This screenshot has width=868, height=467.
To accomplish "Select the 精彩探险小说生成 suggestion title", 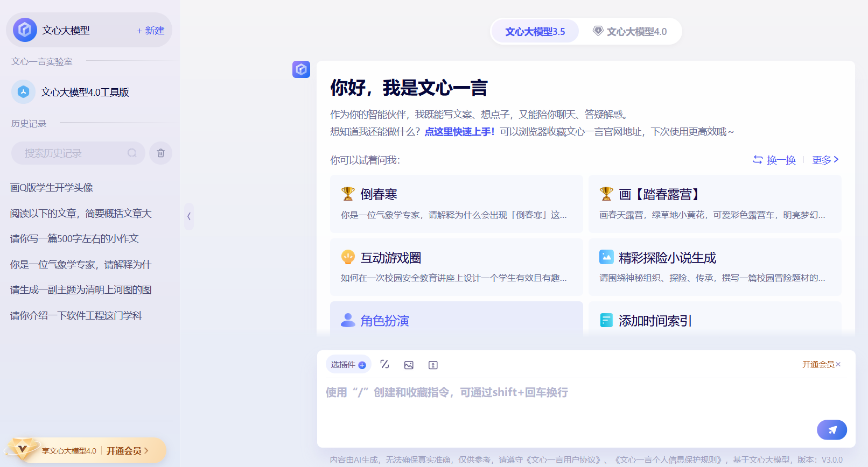I will tap(668, 258).
